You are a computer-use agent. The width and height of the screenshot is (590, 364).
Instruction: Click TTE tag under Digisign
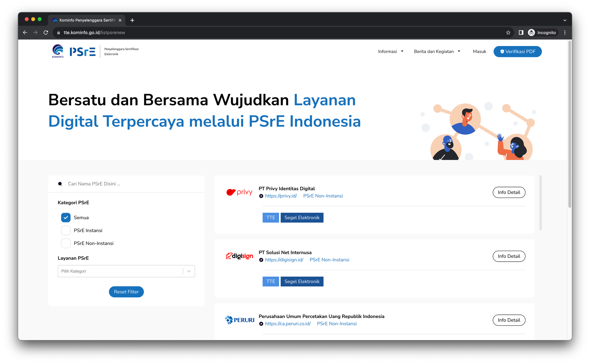click(271, 281)
